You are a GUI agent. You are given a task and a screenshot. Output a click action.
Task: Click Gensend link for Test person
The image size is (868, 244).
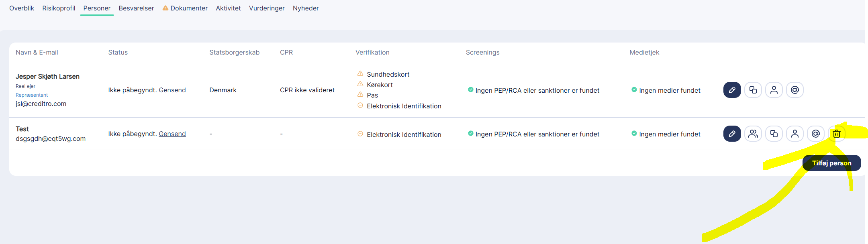click(172, 134)
